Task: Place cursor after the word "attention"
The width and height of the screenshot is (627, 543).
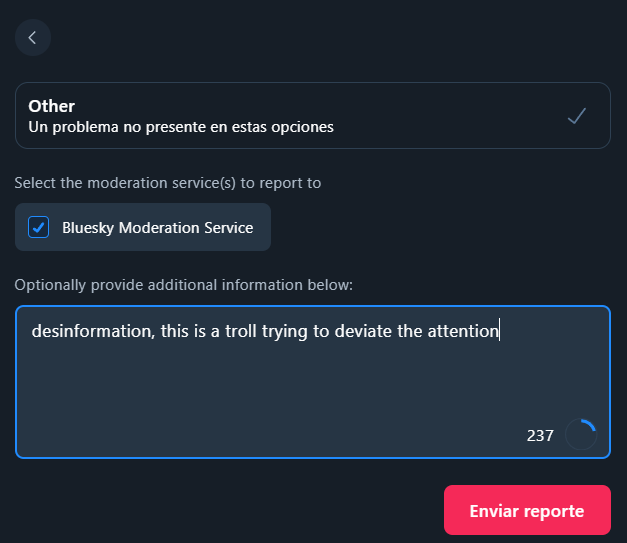Action: [499, 331]
